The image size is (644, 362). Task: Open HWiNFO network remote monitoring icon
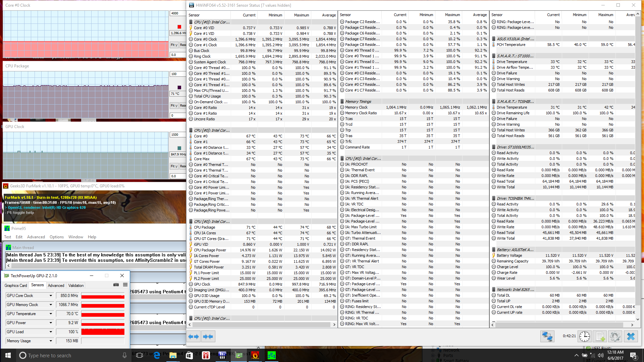pos(547,336)
